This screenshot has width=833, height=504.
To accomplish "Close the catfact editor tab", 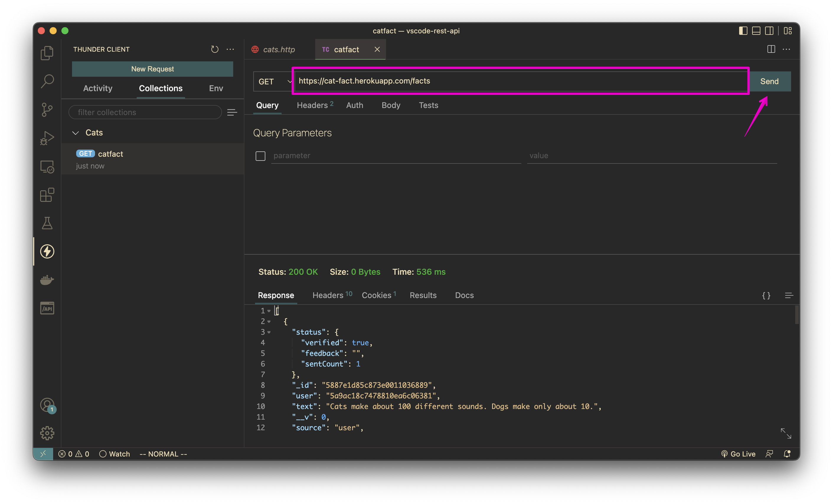I will coord(377,49).
